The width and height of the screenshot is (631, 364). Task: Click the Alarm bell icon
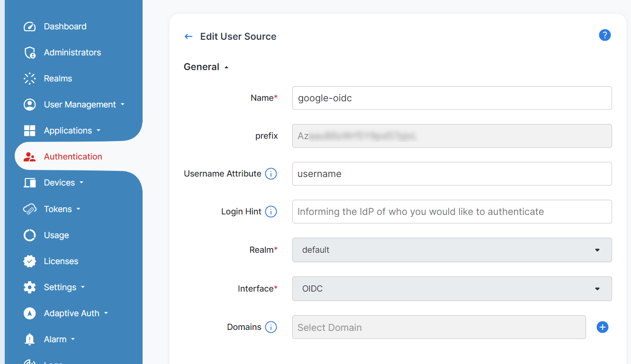tap(29, 339)
